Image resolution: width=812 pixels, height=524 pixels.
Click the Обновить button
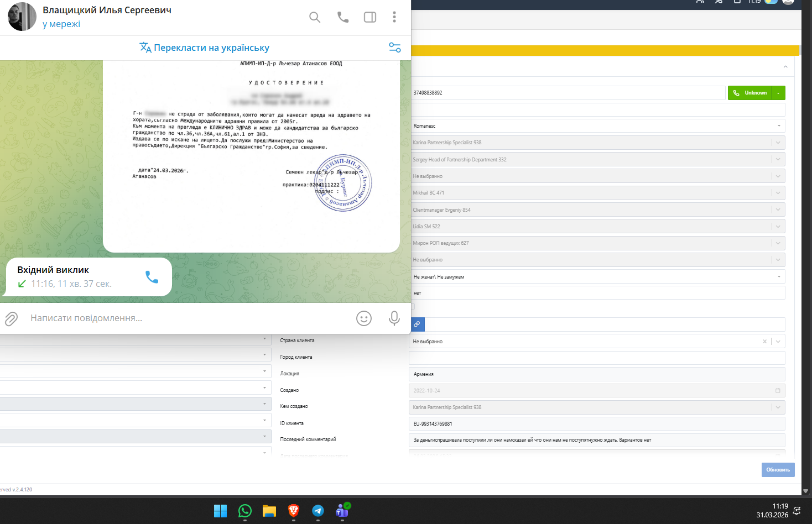778,470
